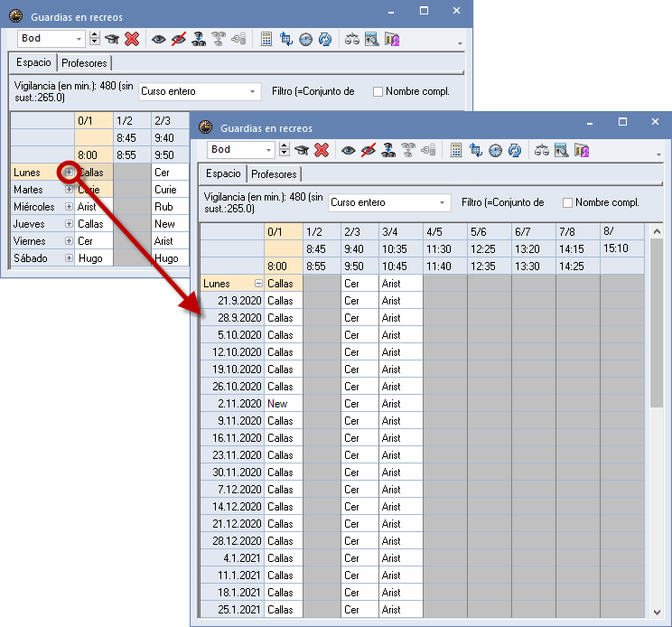Minimize the back Guardias en recreos window
The height and width of the screenshot is (627, 672).
(391, 12)
